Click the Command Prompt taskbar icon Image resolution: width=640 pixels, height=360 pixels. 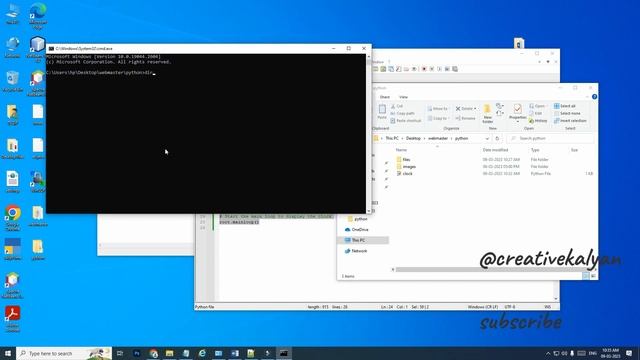[284, 353]
